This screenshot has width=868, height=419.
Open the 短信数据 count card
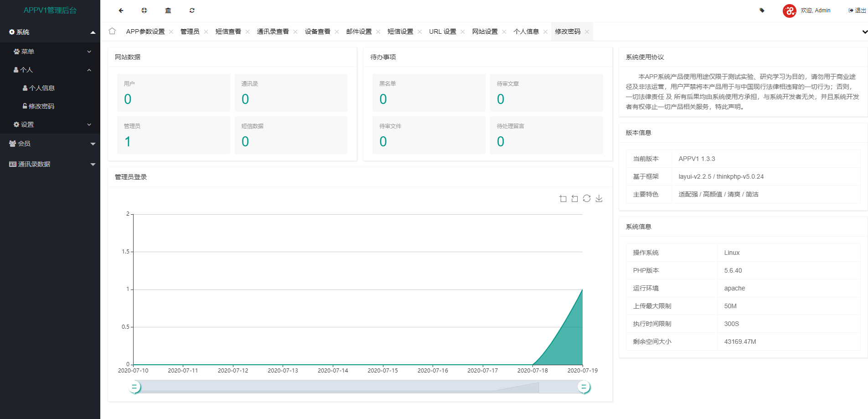(291, 135)
